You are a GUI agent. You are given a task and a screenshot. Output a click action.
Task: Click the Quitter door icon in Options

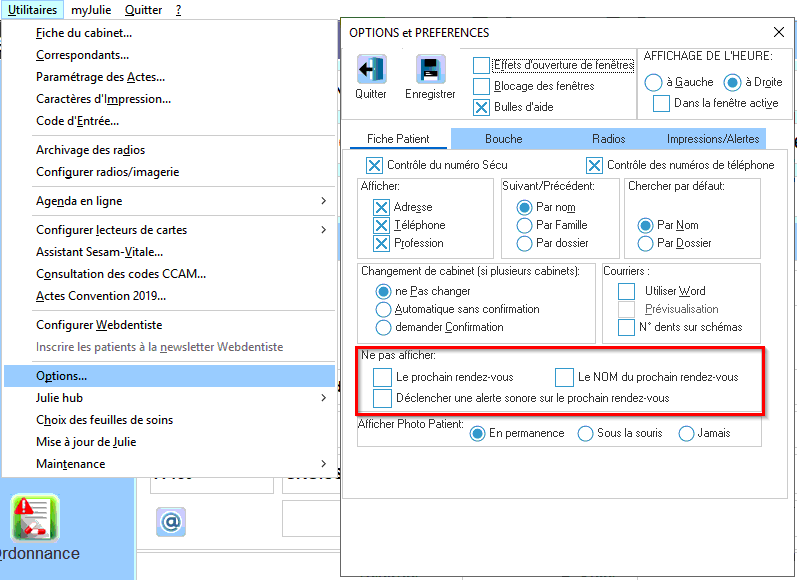click(371, 69)
